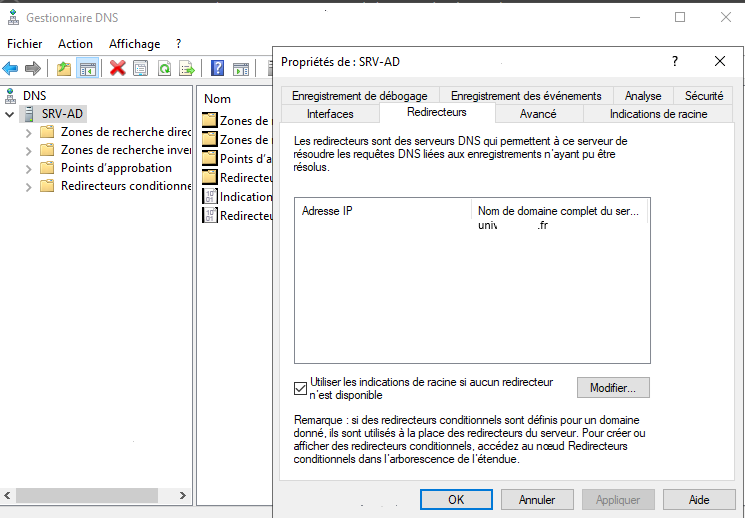Click the Annuler button
Screen dimensions: 745x518
tap(538, 499)
